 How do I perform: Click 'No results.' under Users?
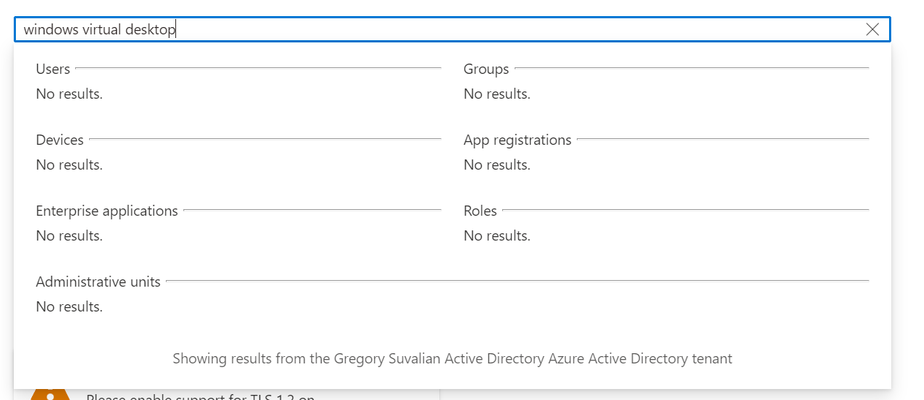(x=69, y=94)
